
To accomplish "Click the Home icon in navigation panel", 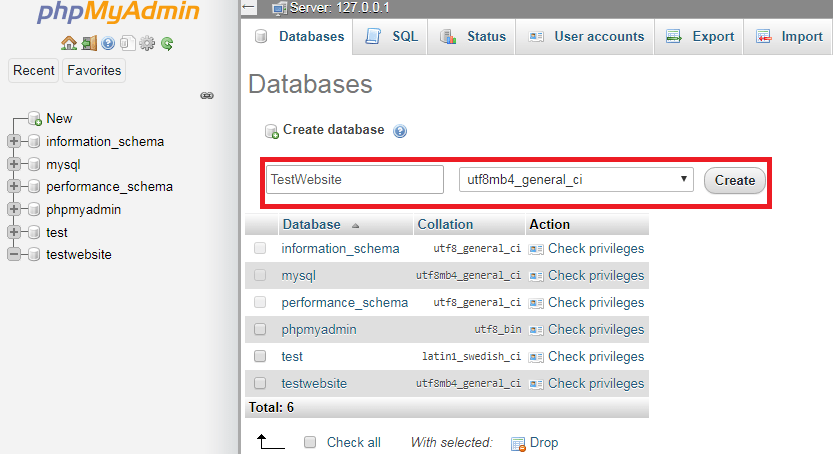I will pyautogui.click(x=69, y=43).
